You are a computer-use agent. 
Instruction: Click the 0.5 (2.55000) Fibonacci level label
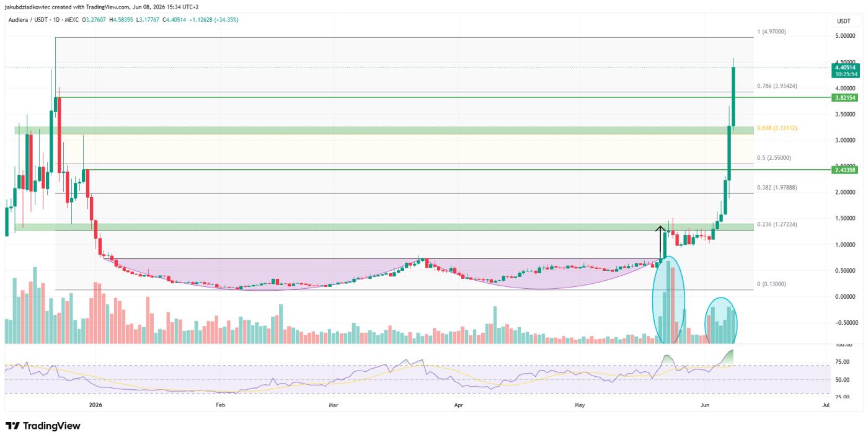pos(774,158)
